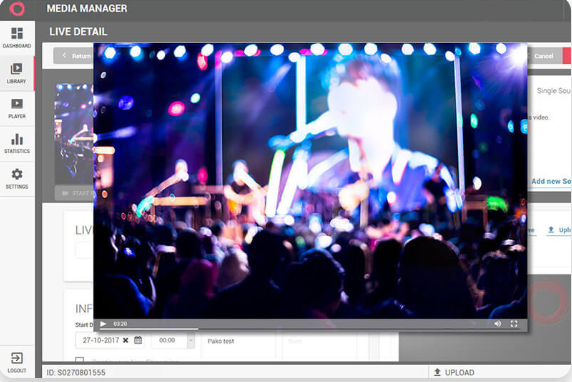Click the Add new Source link
The image size is (572, 382).
point(551,181)
